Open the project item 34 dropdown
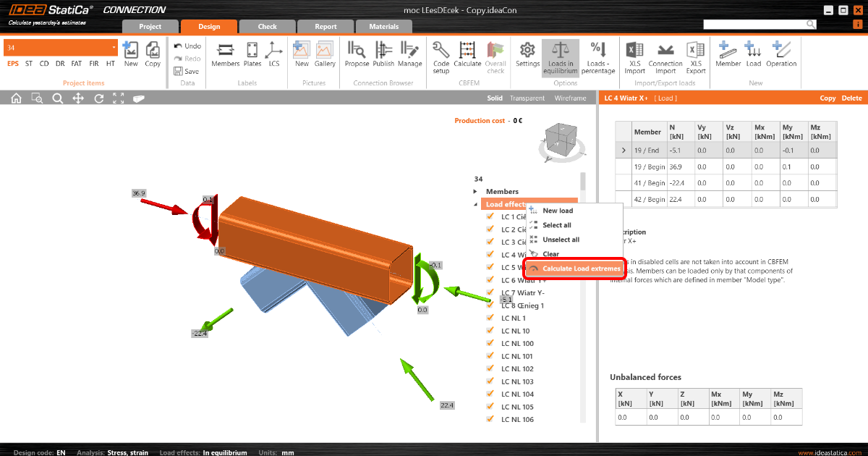This screenshot has width=868, height=456. [x=114, y=48]
